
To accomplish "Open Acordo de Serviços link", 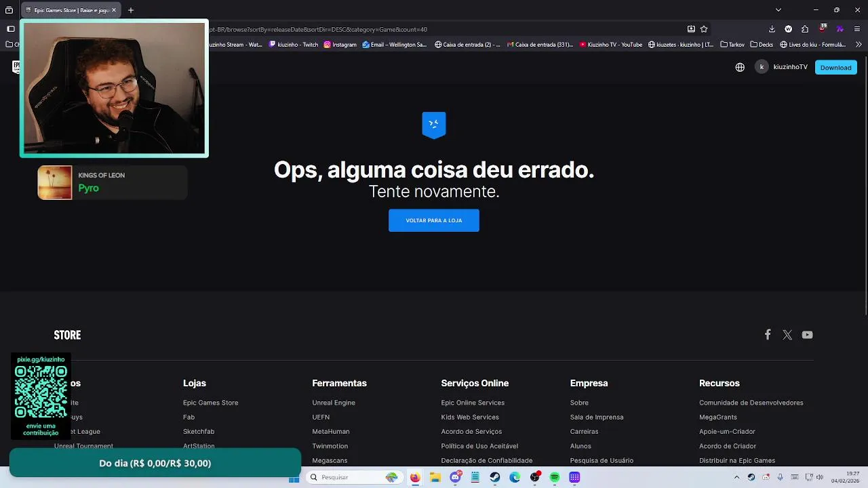I will [x=471, y=432].
